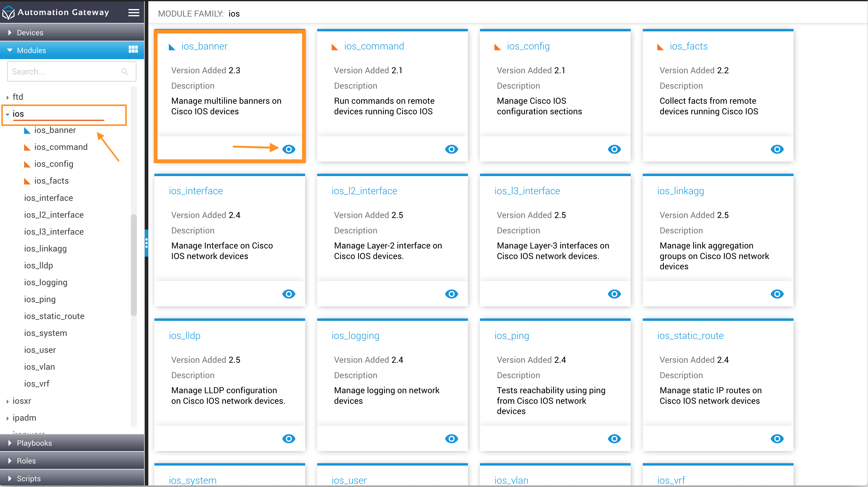Open the ios_linkagg card title link
Image resolution: width=868 pixels, height=487 pixels.
680,191
